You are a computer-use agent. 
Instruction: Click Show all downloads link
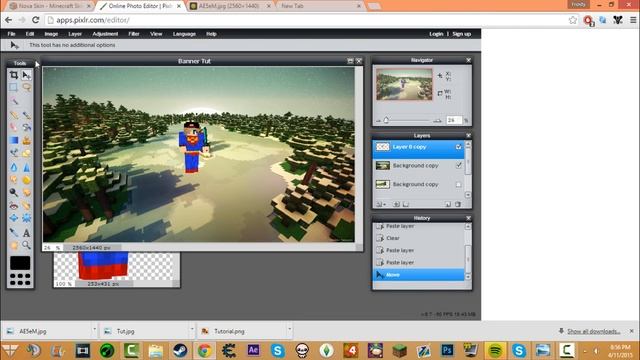(593, 331)
